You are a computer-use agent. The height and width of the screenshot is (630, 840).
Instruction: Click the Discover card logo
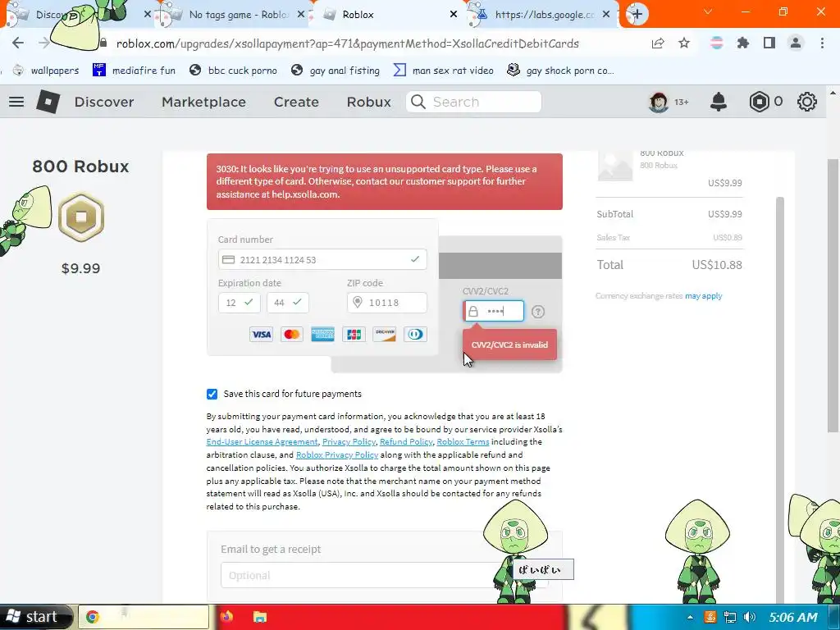click(385, 335)
